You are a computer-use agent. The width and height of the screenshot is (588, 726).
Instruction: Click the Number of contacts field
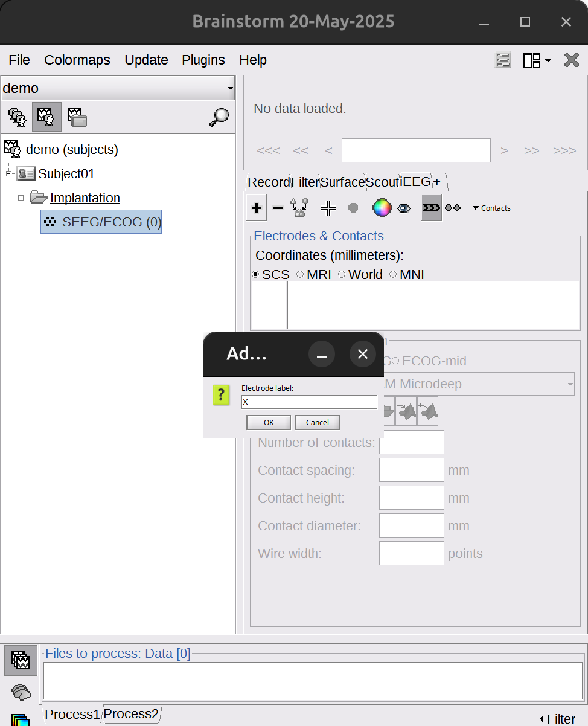pos(412,442)
